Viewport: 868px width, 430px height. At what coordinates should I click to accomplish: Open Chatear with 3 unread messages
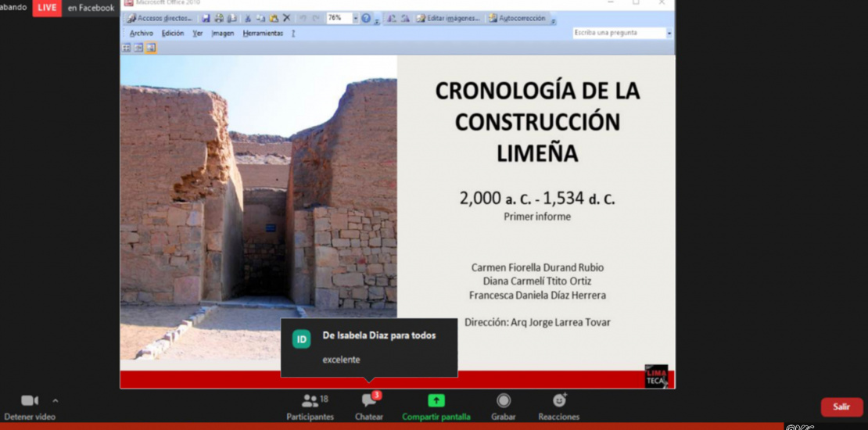click(x=369, y=407)
